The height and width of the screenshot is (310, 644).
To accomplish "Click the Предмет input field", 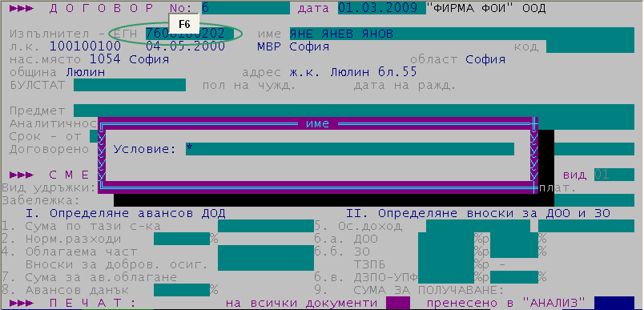I will [354, 111].
